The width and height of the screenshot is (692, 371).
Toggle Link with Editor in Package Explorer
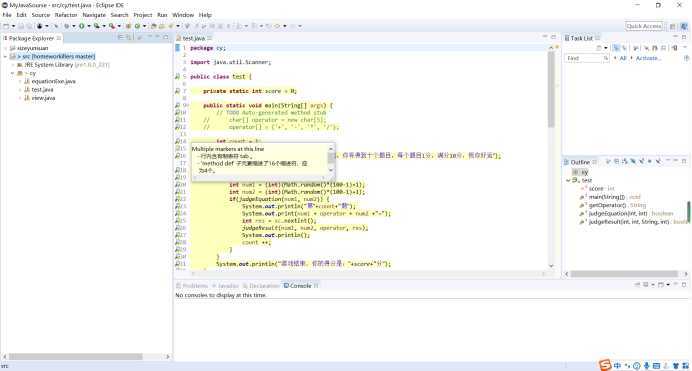tap(129, 37)
